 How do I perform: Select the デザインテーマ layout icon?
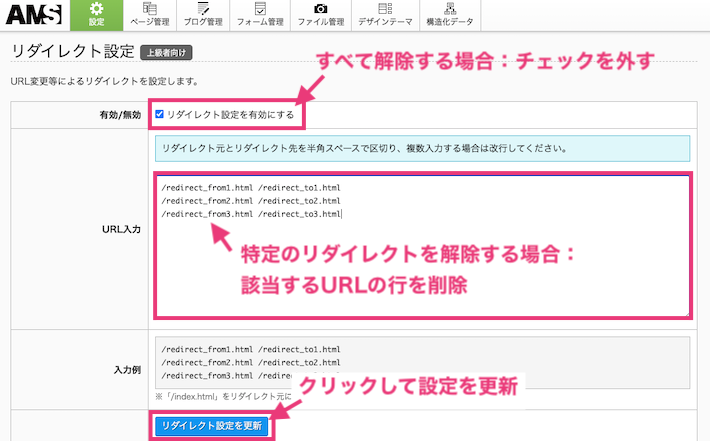click(x=385, y=9)
